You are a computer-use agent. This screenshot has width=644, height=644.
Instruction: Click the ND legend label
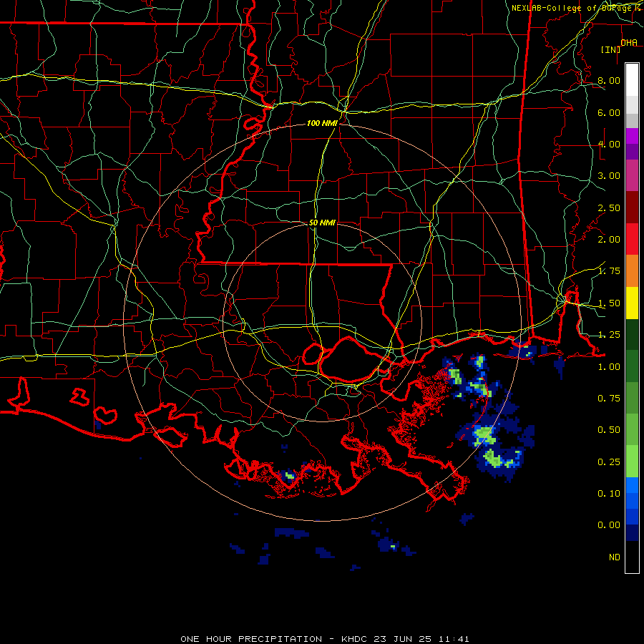[615, 557]
